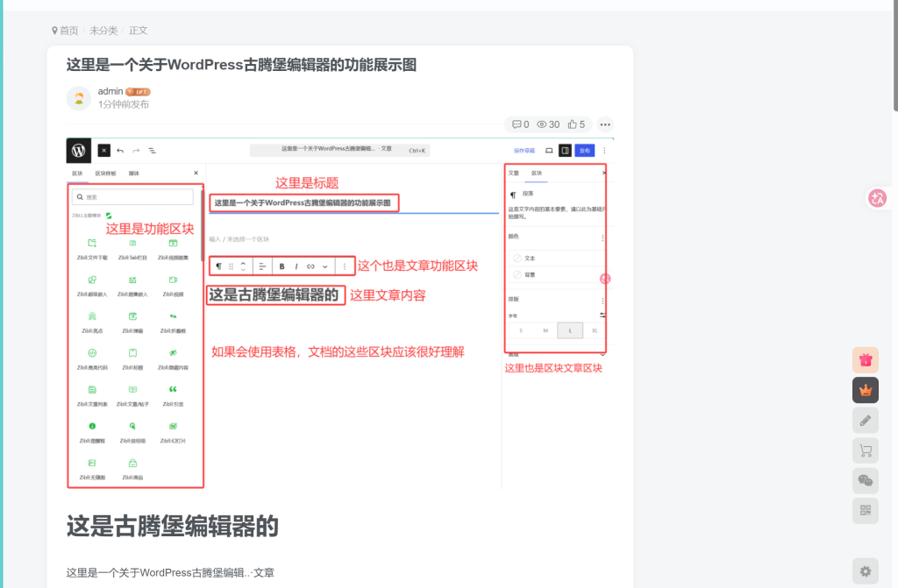898x588 pixels.
Task: Open the admin author name link
Action: (110, 91)
